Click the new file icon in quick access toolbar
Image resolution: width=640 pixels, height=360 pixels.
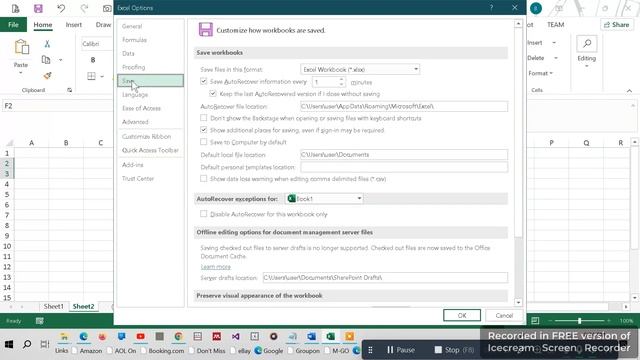click(x=16, y=9)
